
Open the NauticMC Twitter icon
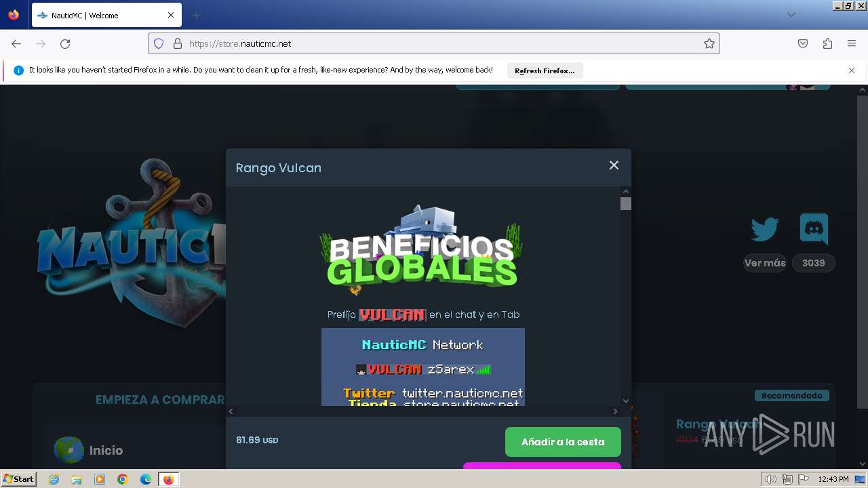pos(765,229)
